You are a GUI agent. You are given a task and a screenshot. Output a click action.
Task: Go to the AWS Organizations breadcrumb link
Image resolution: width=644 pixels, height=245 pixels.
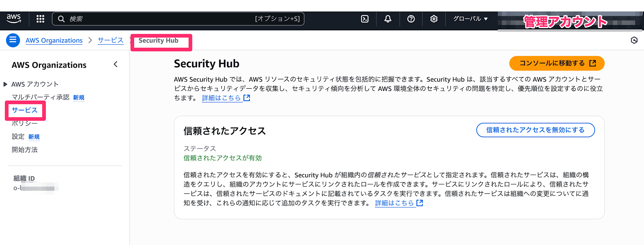coord(54,41)
